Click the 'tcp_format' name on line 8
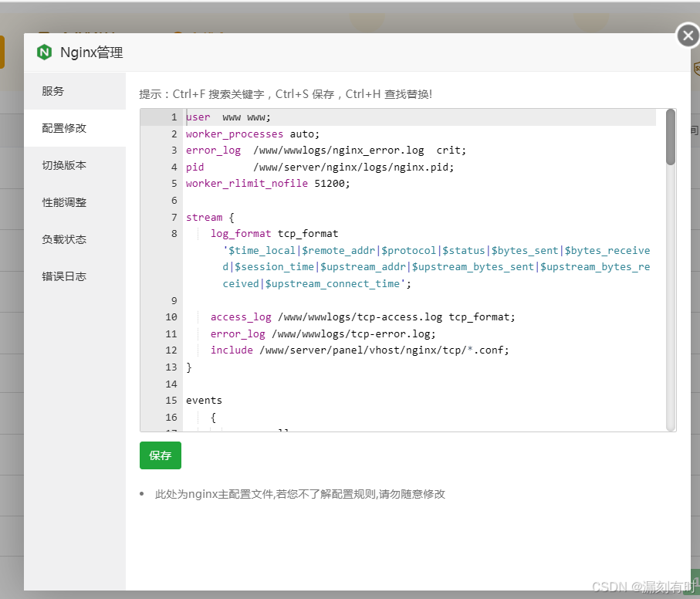 click(x=308, y=234)
